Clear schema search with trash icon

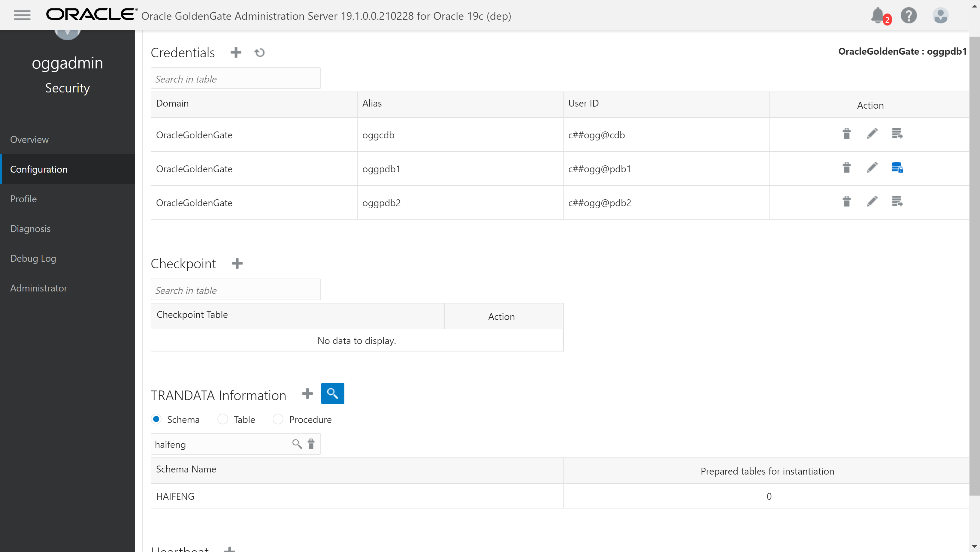coord(311,444)
